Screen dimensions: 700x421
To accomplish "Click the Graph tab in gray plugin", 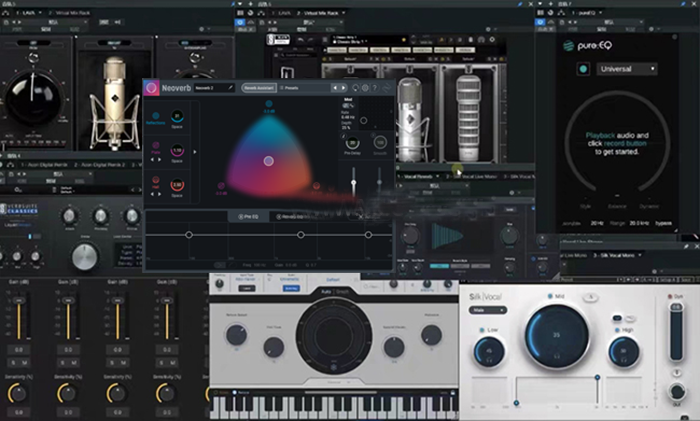I will [342, 292].
